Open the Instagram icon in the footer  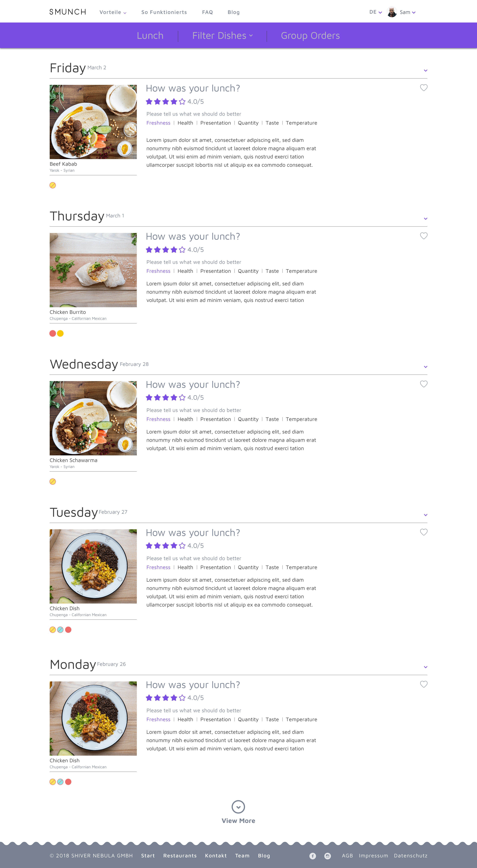327,856
